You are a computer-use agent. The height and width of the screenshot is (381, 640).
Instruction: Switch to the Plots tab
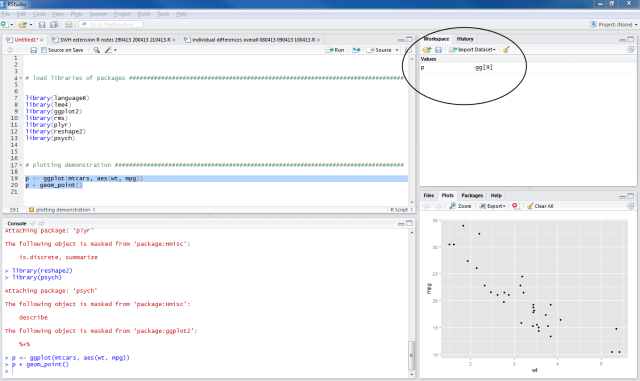click(447, 196)
